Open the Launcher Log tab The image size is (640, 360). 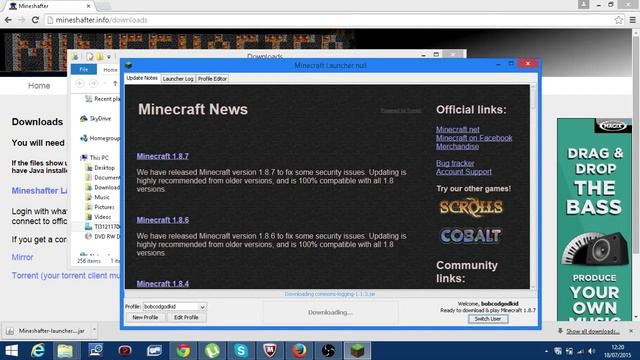178,79
